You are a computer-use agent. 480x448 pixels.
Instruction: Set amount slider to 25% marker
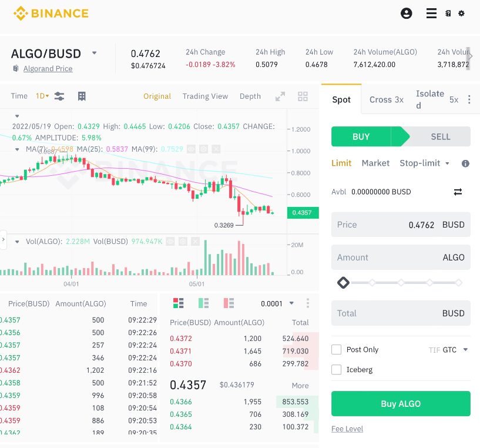[x=372, y=283]
